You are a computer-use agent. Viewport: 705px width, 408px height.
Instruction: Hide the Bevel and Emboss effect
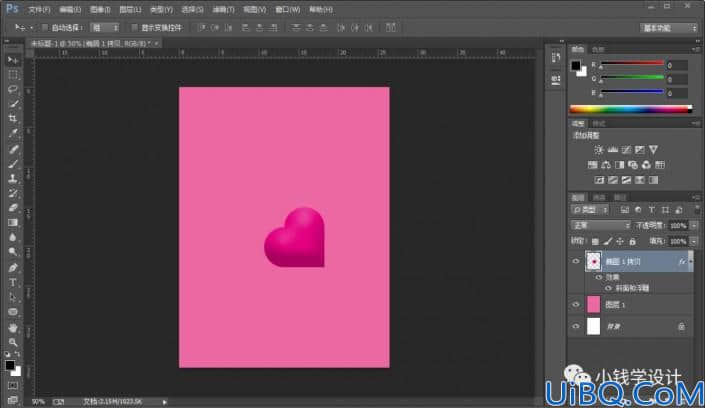608,288
